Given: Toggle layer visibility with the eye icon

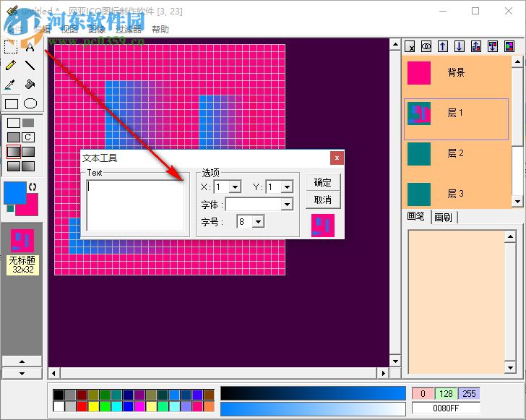Looking at the screenshot, I should point(426,46).
